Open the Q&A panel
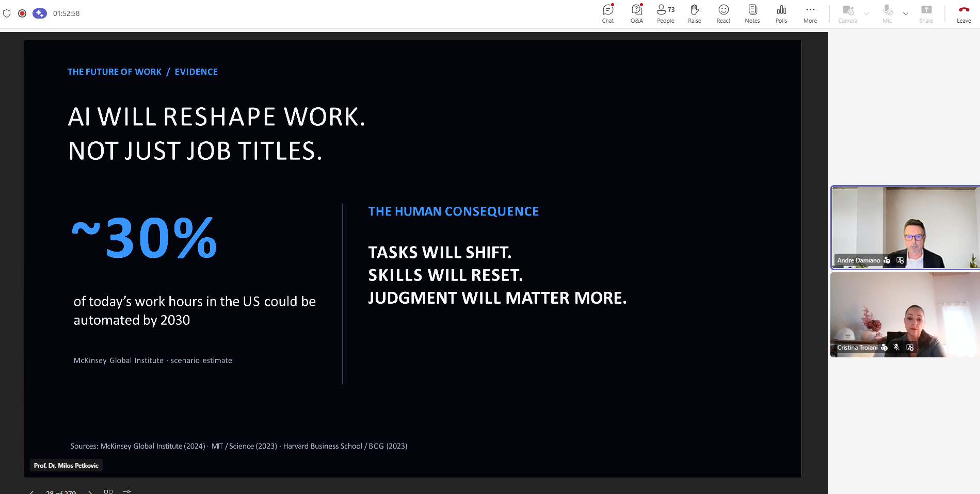The image size is (980, 494). pos(637,14)
